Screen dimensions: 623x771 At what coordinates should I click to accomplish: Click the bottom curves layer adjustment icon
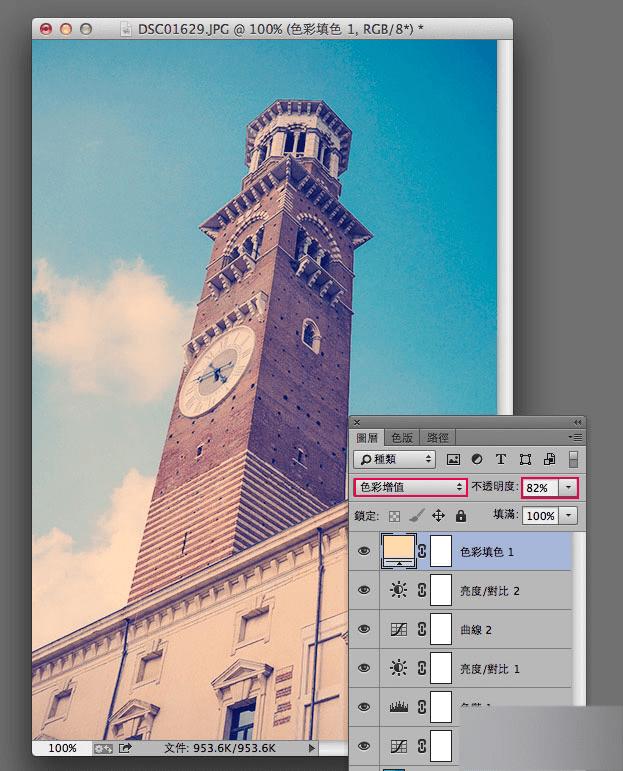point(398,746)
